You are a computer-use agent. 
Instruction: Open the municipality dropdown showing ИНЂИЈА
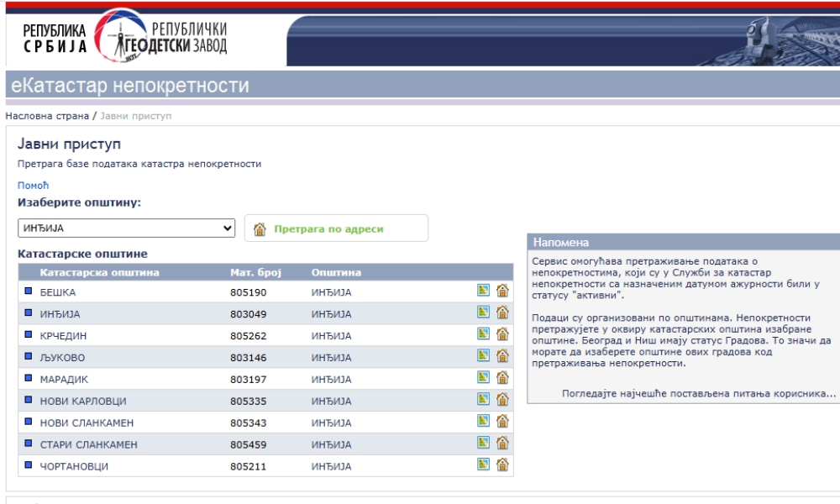tap(127, 227)
